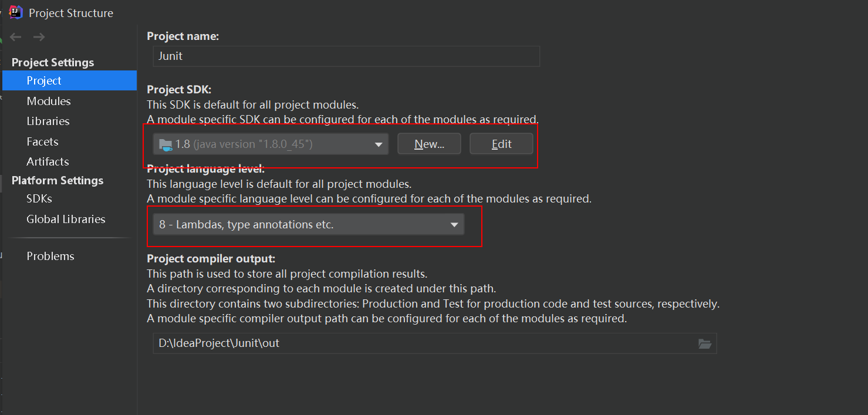Focus the Project name text field
This screenshot has height=415, width=868.
click(346, 56)
